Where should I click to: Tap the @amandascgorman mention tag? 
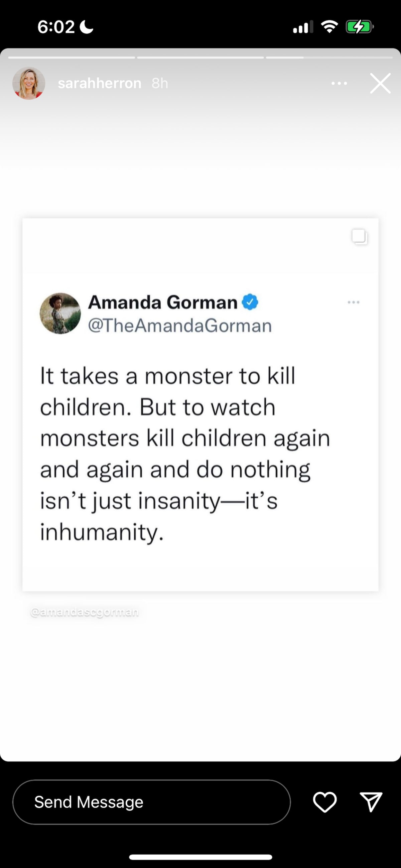[x=85, y=612]
